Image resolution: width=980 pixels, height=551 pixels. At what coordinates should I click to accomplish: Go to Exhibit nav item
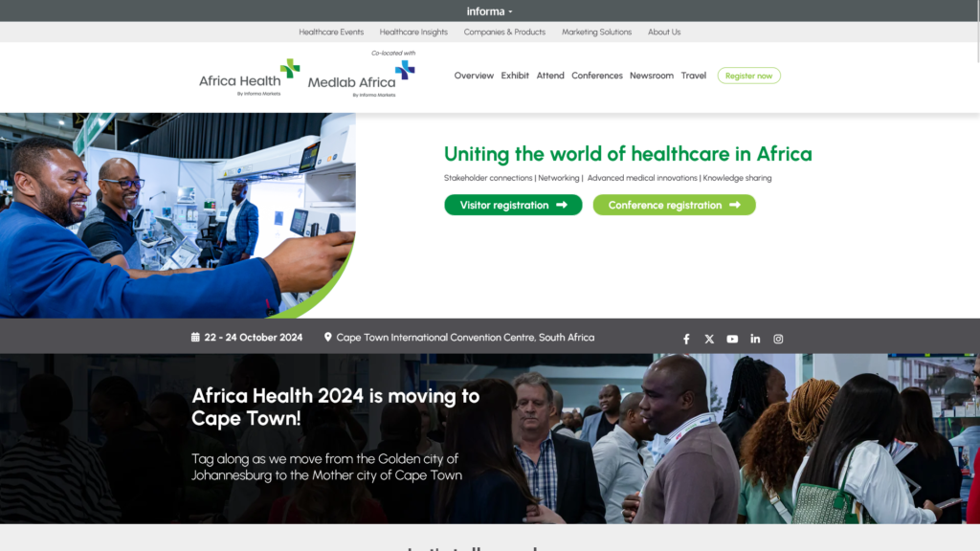pos(515,76)
